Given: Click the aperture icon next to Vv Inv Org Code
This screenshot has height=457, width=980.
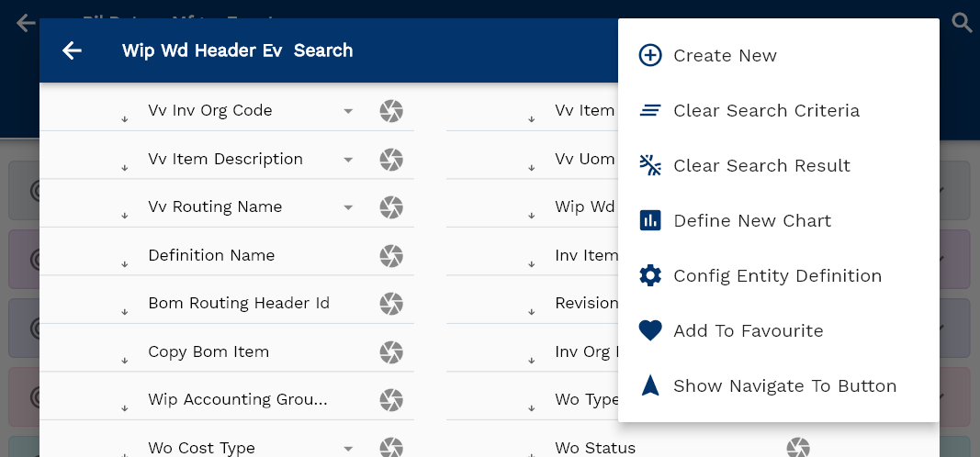Looking at the screenshot, I should pyautogui.click(x=391, y=111).
